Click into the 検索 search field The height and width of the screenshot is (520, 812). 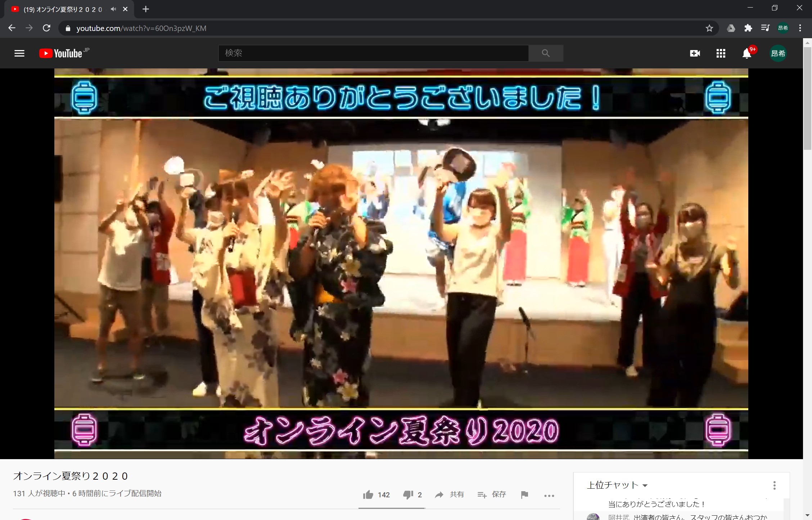click(373, 53)
